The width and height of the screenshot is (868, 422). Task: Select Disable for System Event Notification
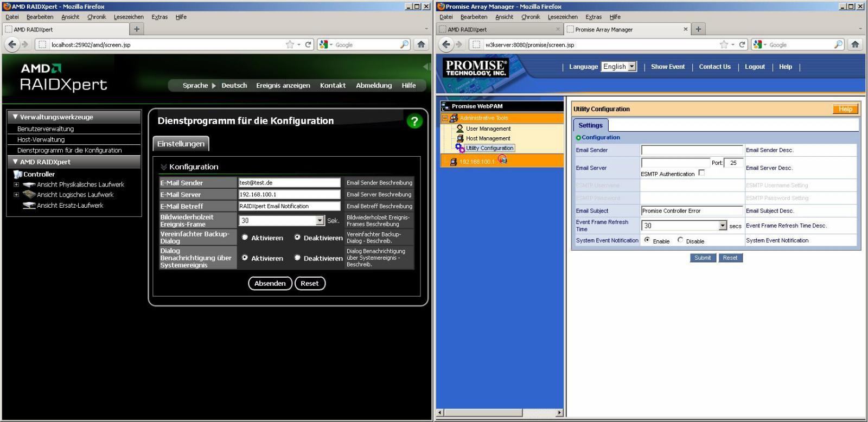pyautogui.click(x=680, y=240)
